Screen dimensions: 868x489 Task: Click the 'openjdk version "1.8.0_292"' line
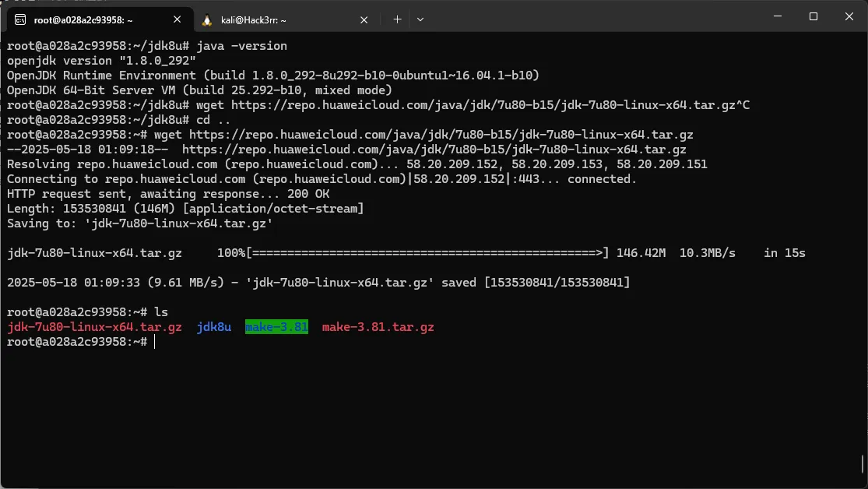101,61
